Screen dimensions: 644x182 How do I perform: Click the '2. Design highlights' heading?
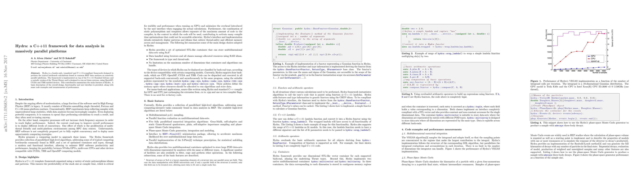(27, 157)
